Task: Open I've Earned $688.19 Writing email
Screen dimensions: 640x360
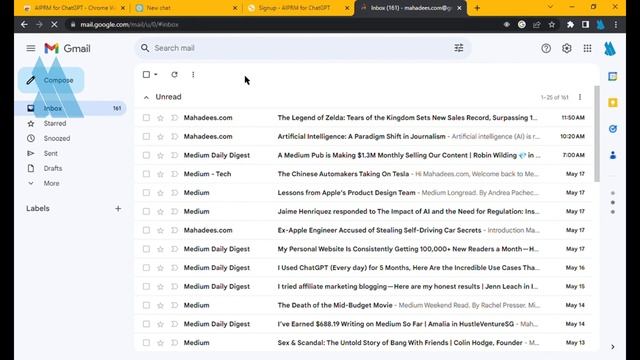Action: tap(363, 324)
